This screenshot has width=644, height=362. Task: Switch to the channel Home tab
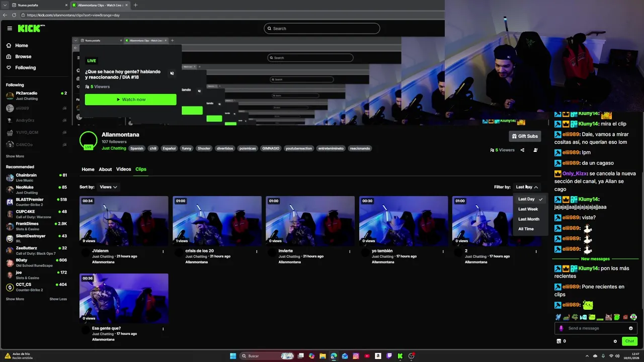(x=88, y=169)
